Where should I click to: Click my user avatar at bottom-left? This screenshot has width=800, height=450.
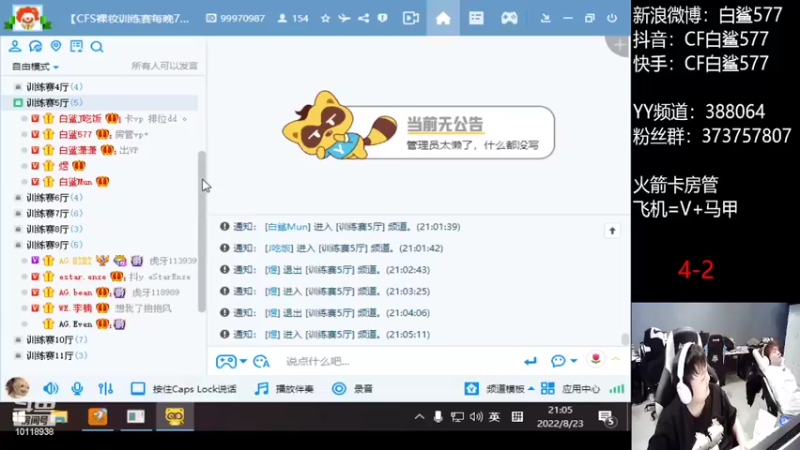point(17,388)
